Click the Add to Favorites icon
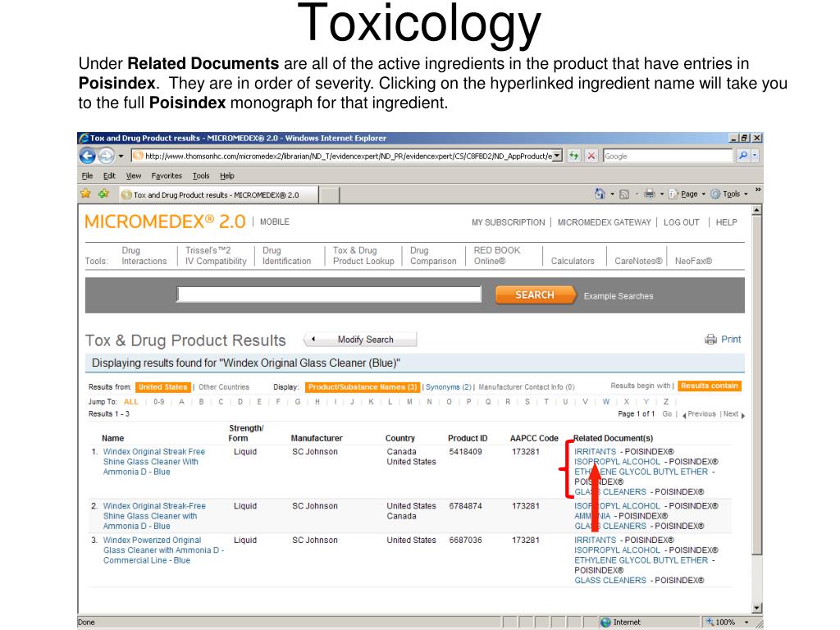Screen dimensions: 840x630 click(x=103, y=194)
